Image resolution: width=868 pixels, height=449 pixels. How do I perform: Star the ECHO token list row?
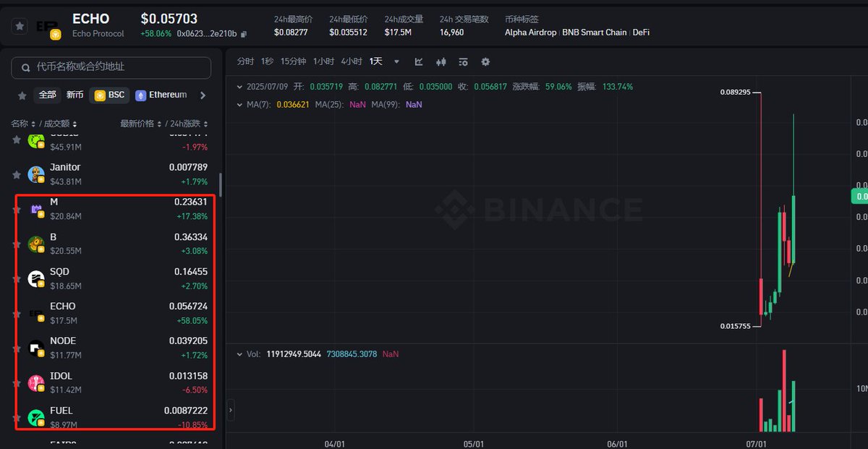[16, 314]
